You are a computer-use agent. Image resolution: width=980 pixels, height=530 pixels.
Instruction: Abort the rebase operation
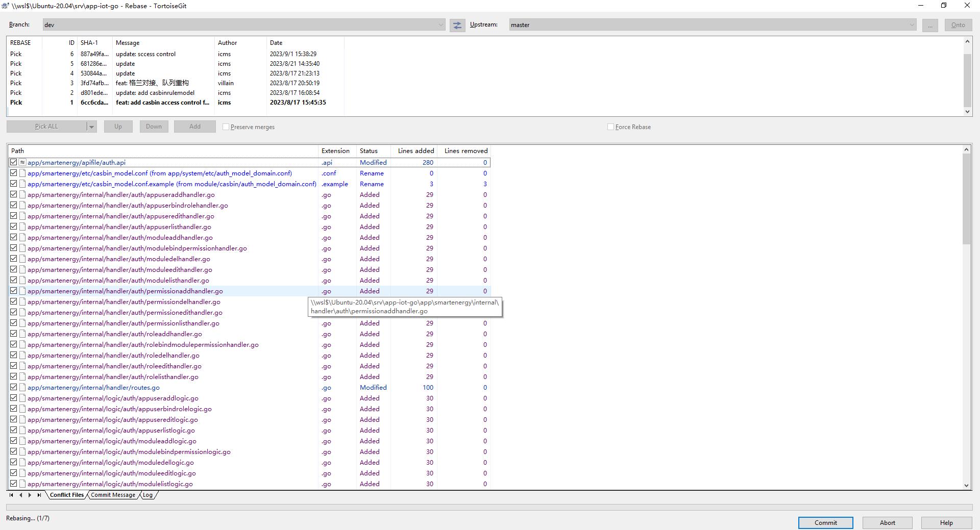887,522
